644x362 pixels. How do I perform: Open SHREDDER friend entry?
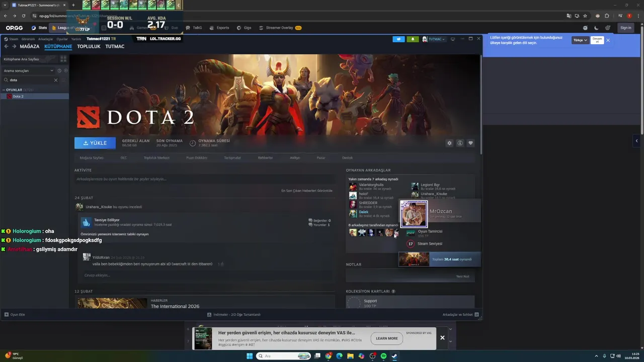click(372, 205)
